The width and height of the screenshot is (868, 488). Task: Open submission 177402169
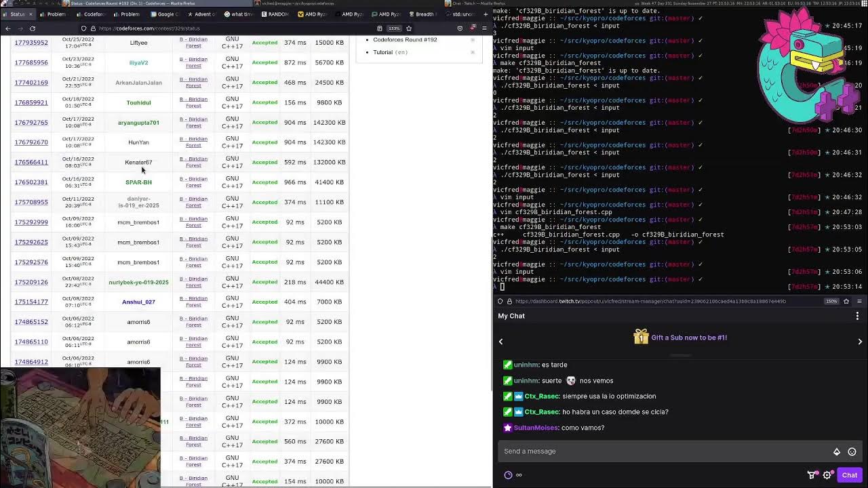point(31,83)
